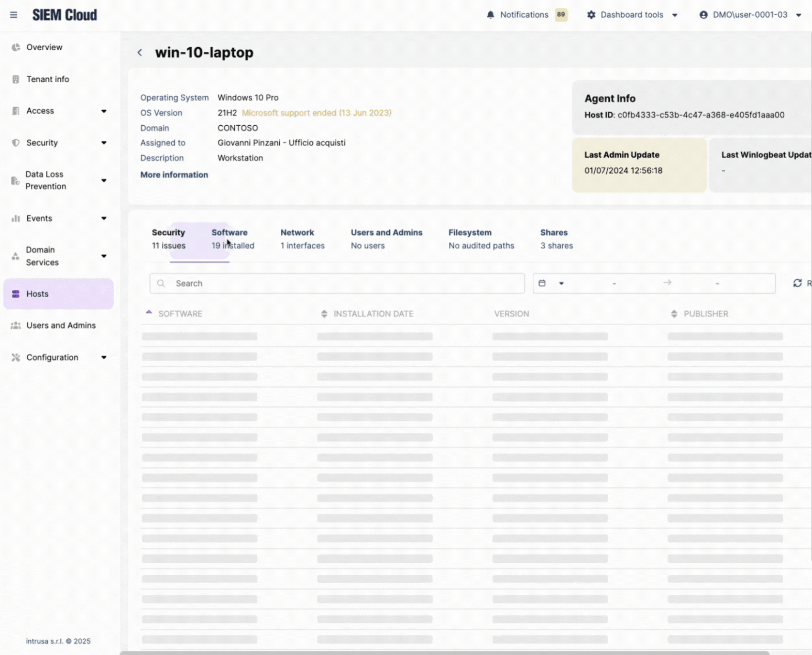Viewport: 812px width, 655px height.
Task: Open notifications via the bell icon
Action: 490,15
